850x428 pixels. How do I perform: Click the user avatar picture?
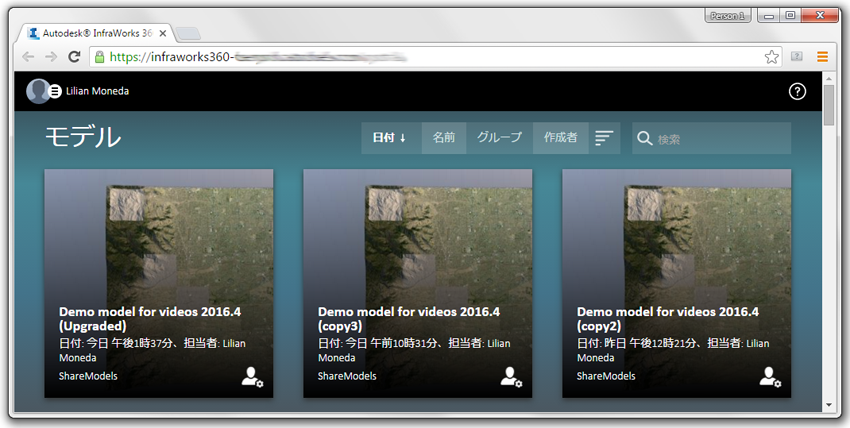tap(37, 91)
